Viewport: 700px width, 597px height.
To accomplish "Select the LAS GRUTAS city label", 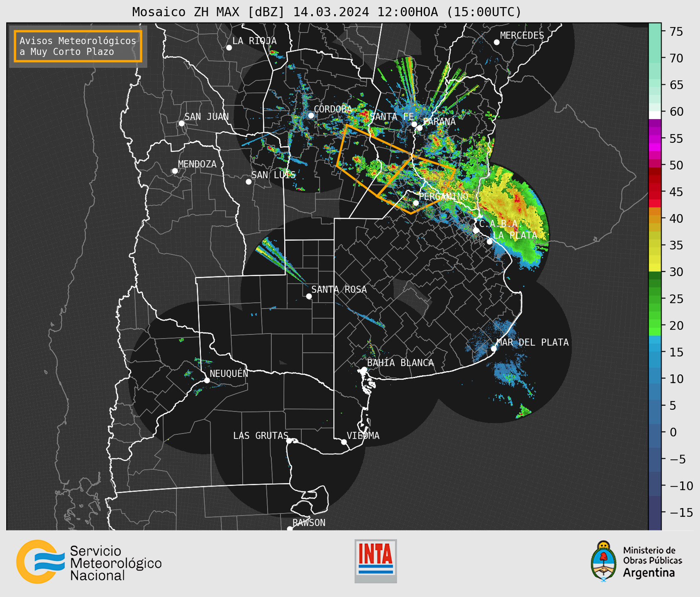I will tap(261, 436).
